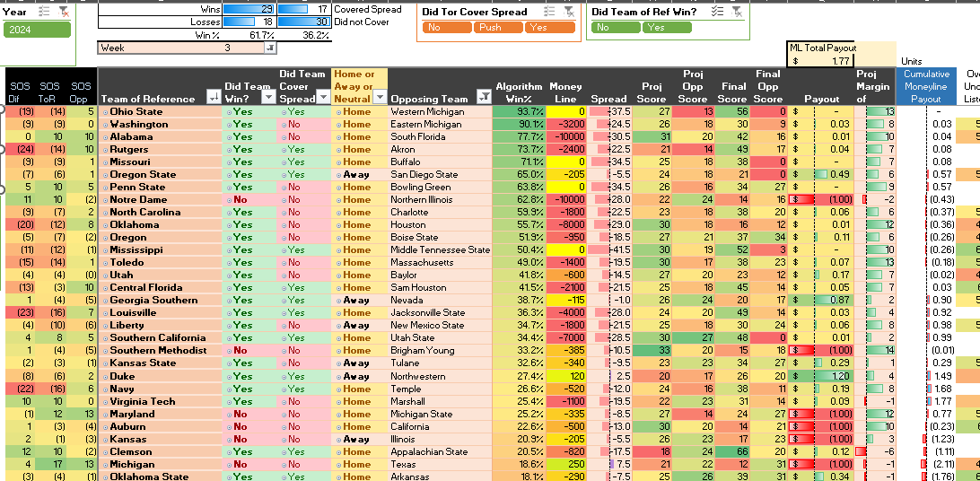Open the Home or Away or Neutral dropdown

pos(380,97)
